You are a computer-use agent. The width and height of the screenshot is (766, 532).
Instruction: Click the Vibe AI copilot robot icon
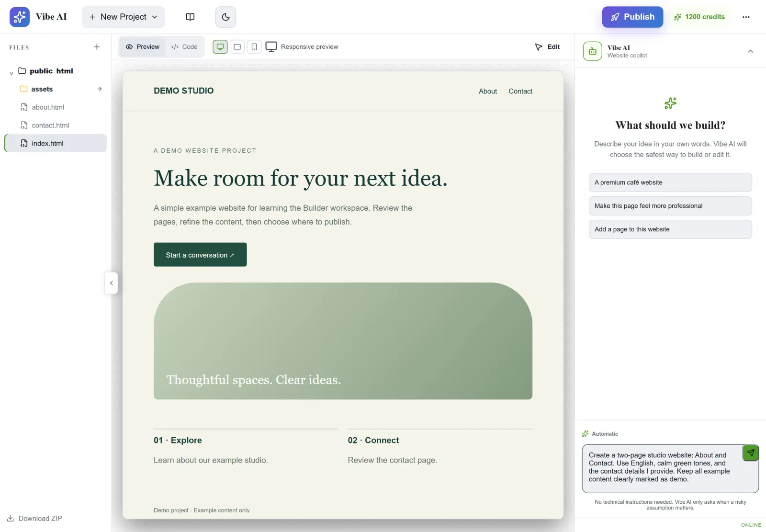(593, 51)
